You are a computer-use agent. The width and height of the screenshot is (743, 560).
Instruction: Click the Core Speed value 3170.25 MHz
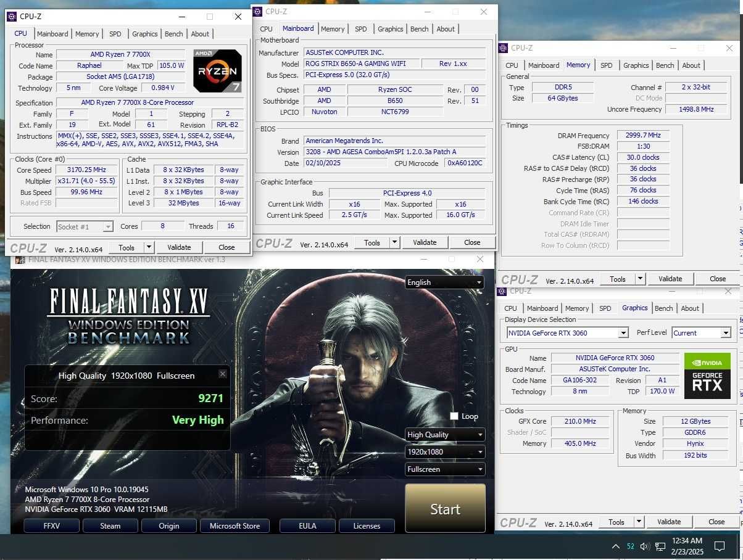87,170
